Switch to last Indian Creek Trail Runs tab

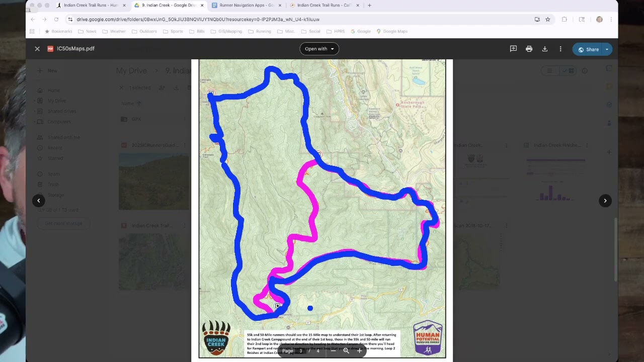(x=324, y=5)
